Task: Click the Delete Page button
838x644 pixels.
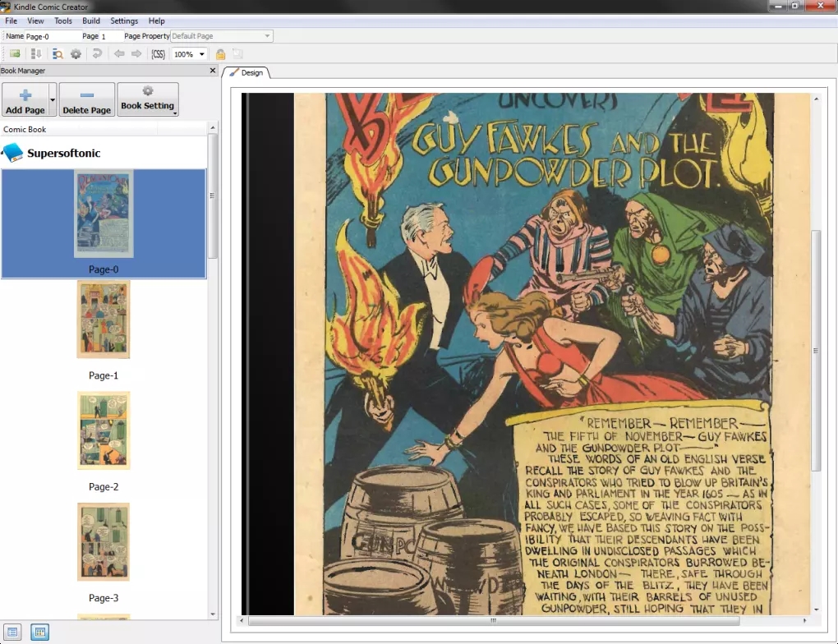Action: [86, 99]
